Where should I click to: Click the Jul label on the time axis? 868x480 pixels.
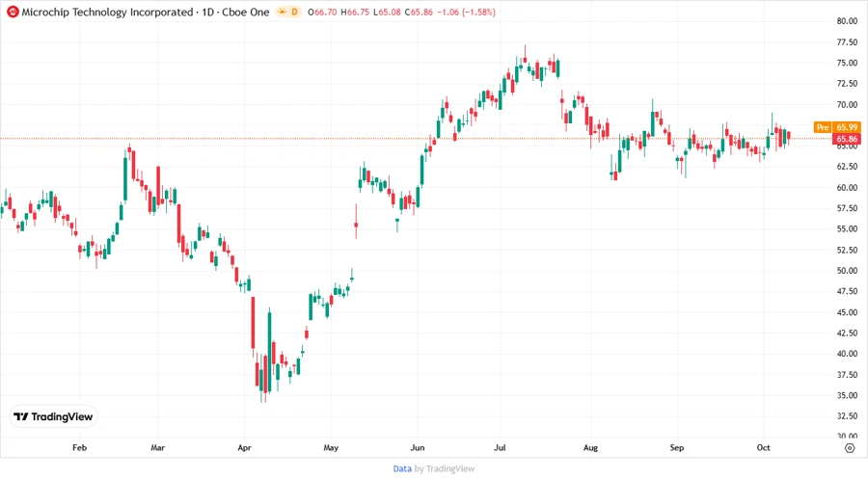pyautogui.click(x=500, y=447)
